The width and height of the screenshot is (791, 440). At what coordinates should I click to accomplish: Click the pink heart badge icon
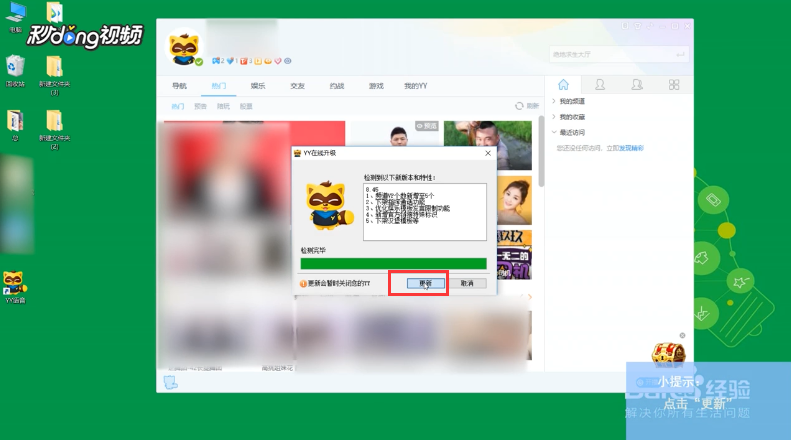(277, 61)
